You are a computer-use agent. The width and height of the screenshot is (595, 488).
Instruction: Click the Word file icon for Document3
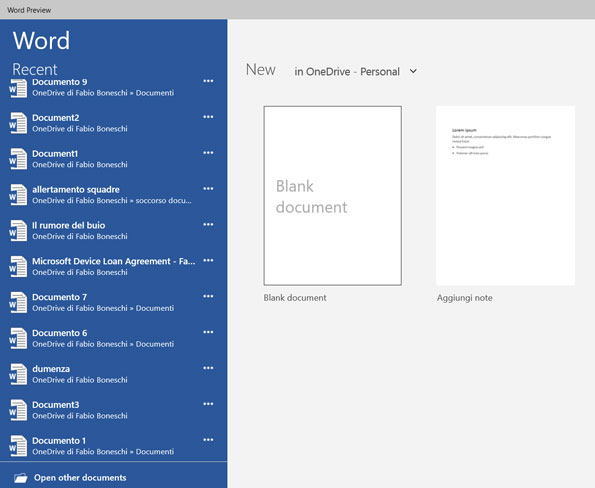[x=18, y=410]
